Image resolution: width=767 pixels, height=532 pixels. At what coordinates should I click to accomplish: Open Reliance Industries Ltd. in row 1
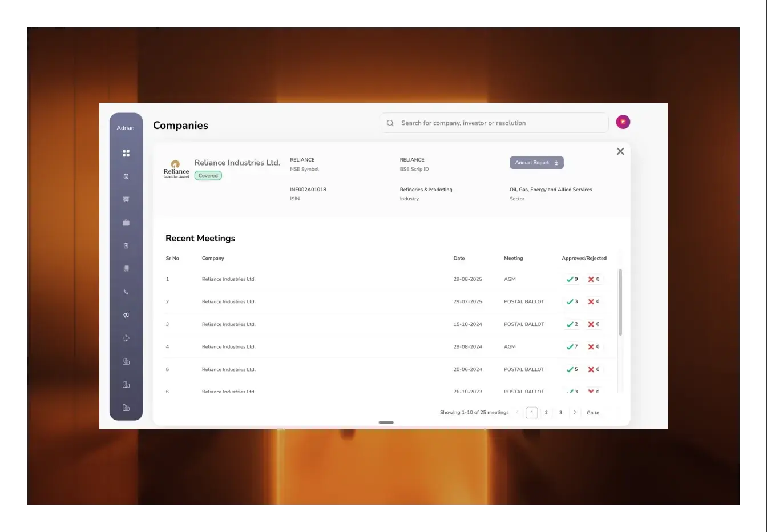(228, 279)
